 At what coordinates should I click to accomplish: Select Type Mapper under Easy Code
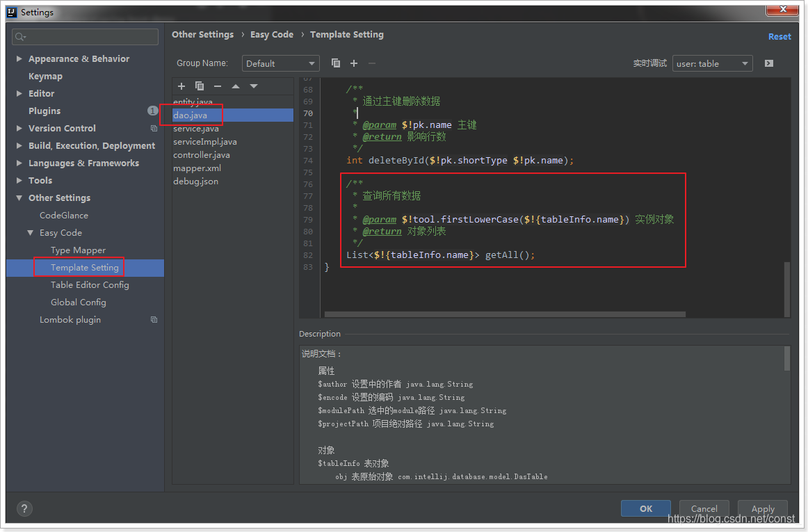[78, 250]
